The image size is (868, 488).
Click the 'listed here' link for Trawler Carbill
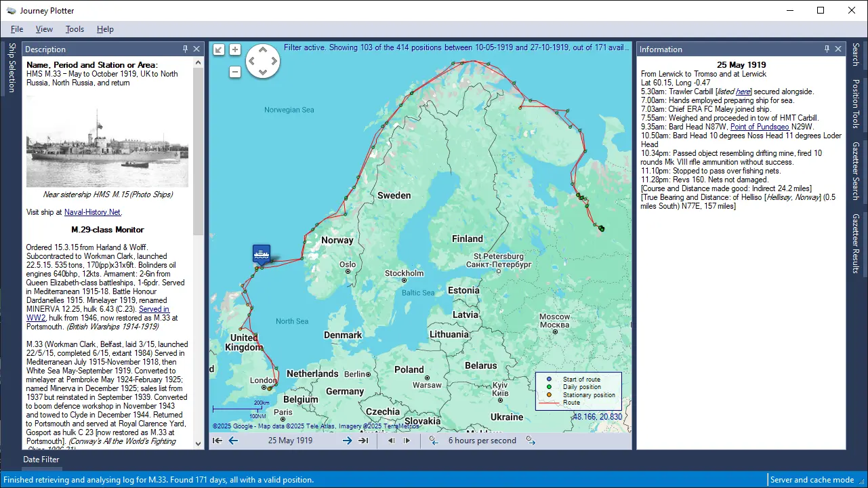pyautogui.click(x=744, y=91)
